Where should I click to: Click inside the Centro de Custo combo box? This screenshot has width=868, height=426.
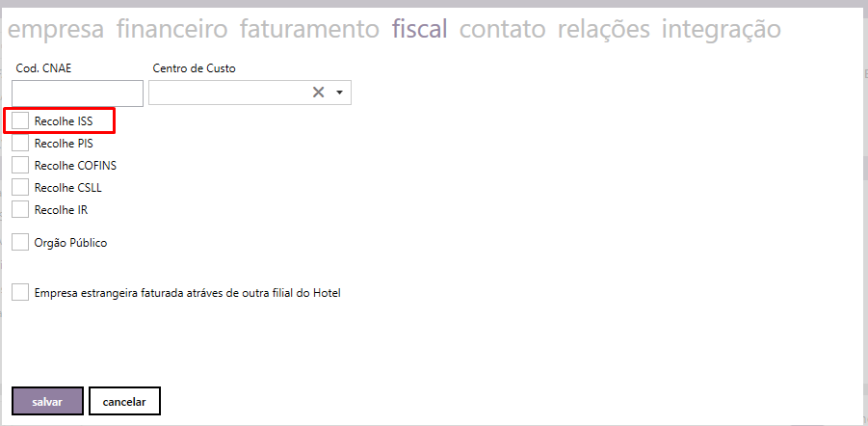(x=250, y=93)
